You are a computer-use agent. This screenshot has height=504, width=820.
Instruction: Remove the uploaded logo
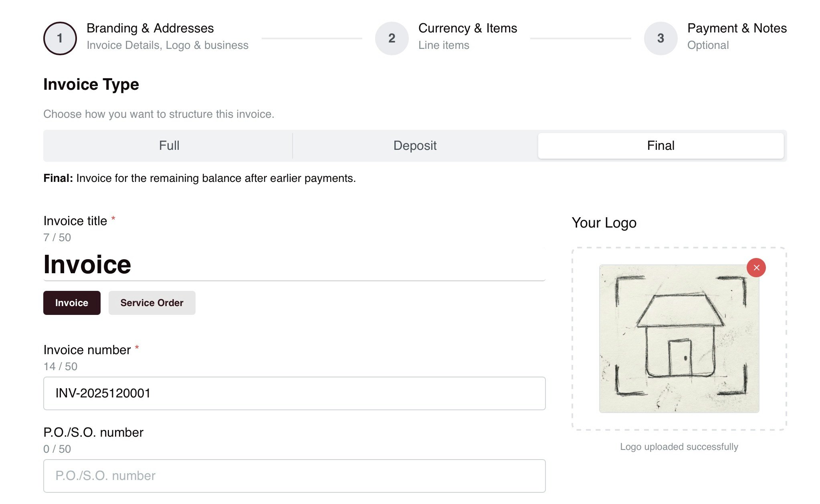click(756, 268)
